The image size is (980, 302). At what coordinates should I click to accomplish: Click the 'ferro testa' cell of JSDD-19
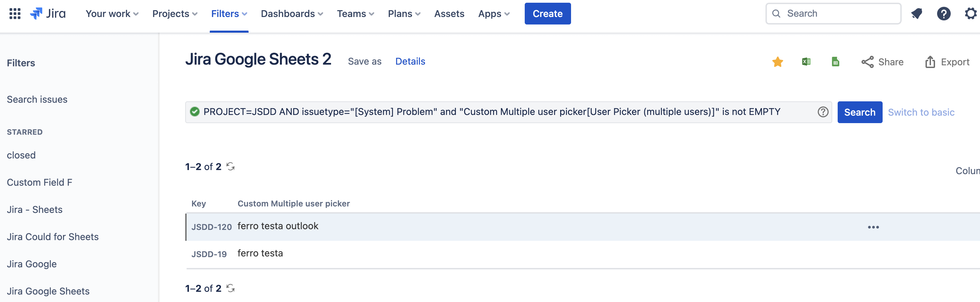(x=260, y=253)
